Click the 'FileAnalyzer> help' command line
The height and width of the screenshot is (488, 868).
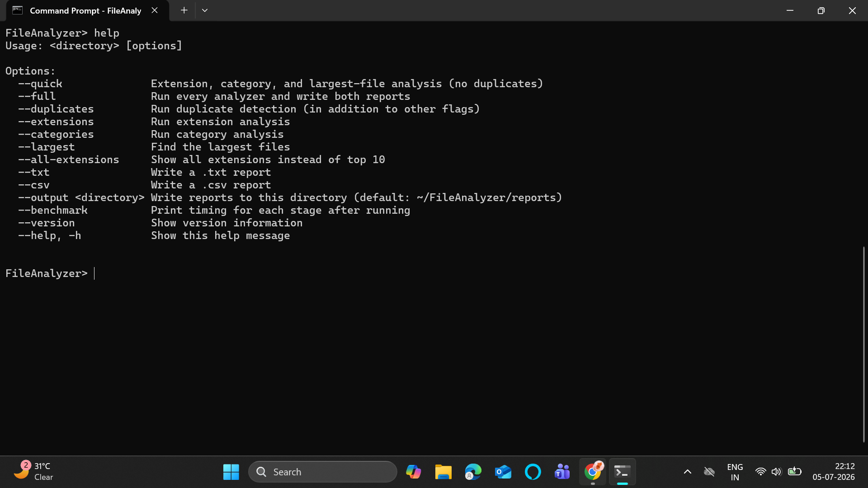(x=62, y=33)
